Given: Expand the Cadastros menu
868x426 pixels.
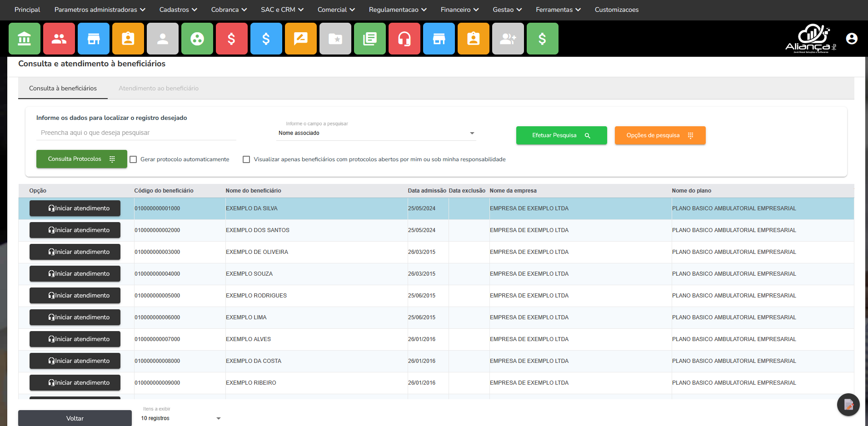Looking at the screenshot, I should point(178,10).
